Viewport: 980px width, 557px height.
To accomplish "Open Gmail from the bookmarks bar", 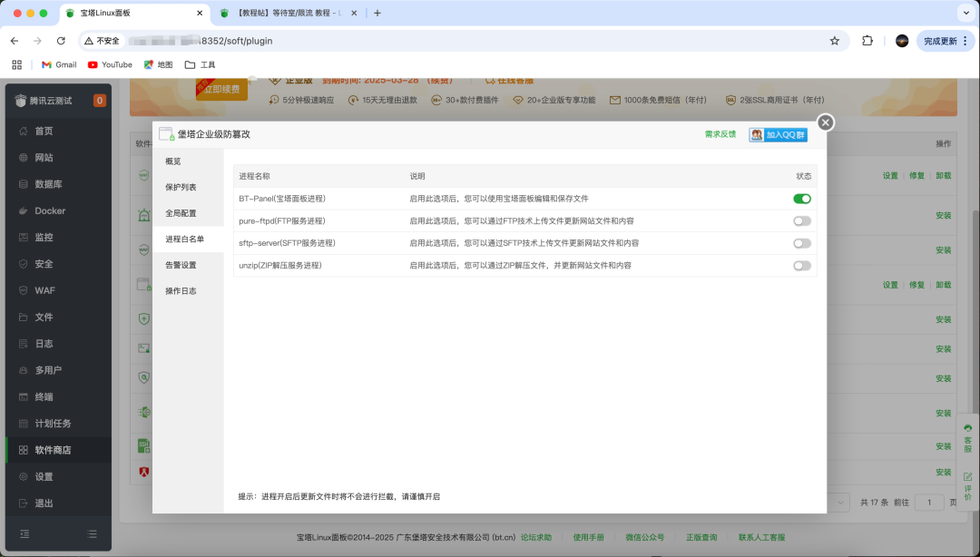I will tap(56, 64).
